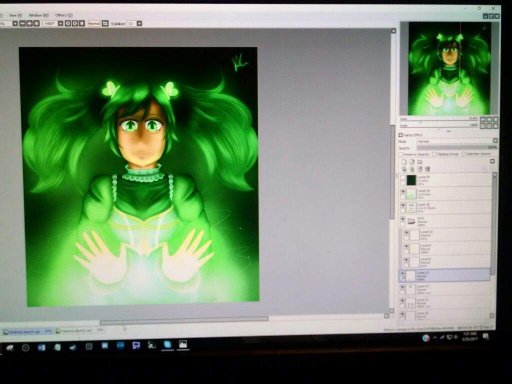Zoom in canvas with plus button

tap(29, 23)
